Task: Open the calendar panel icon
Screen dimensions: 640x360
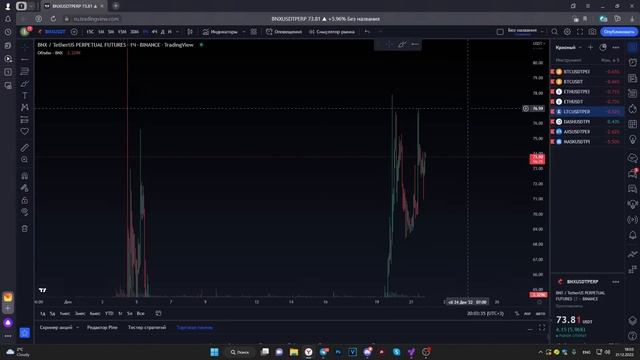Action: (x=633, y=124)
